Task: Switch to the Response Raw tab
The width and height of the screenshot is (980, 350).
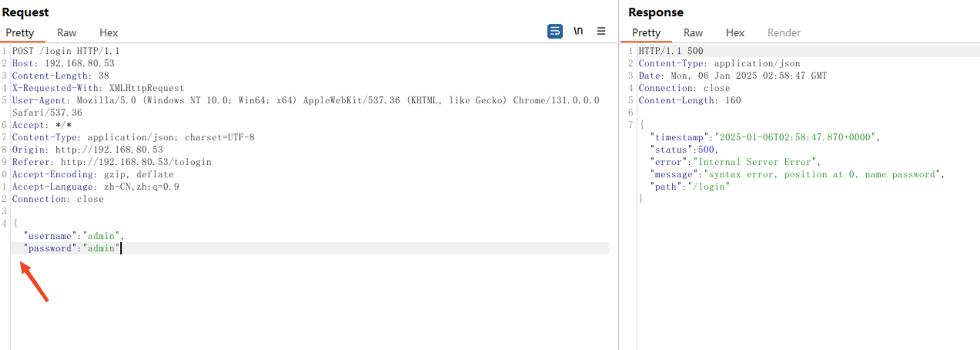Action: pos(693,32)
